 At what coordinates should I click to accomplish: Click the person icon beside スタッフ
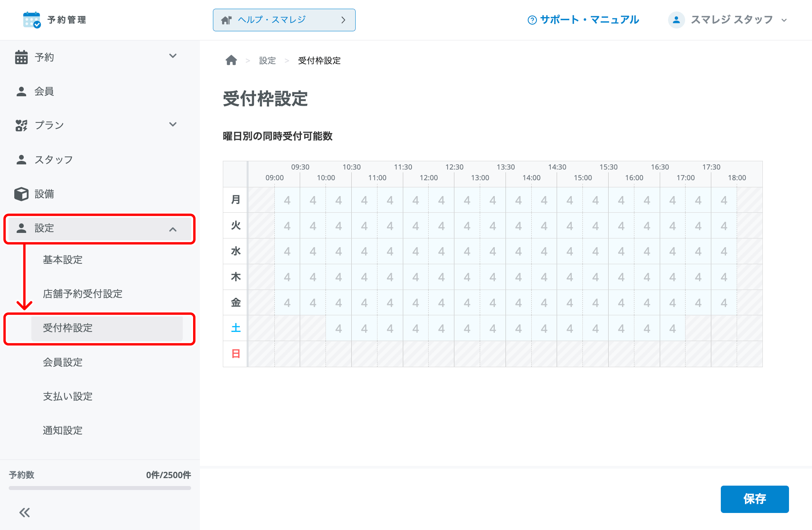point(21,160)
